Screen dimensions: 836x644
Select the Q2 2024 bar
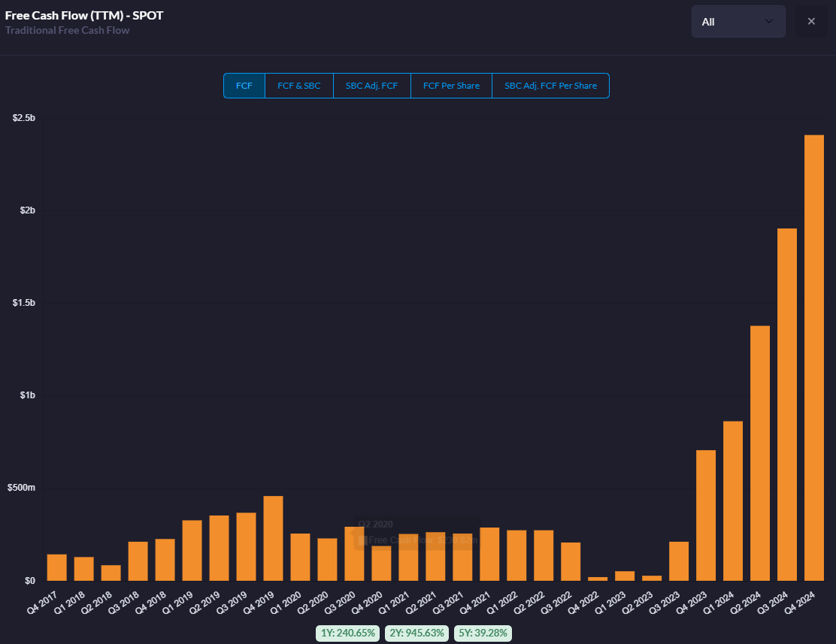[760, 453]
